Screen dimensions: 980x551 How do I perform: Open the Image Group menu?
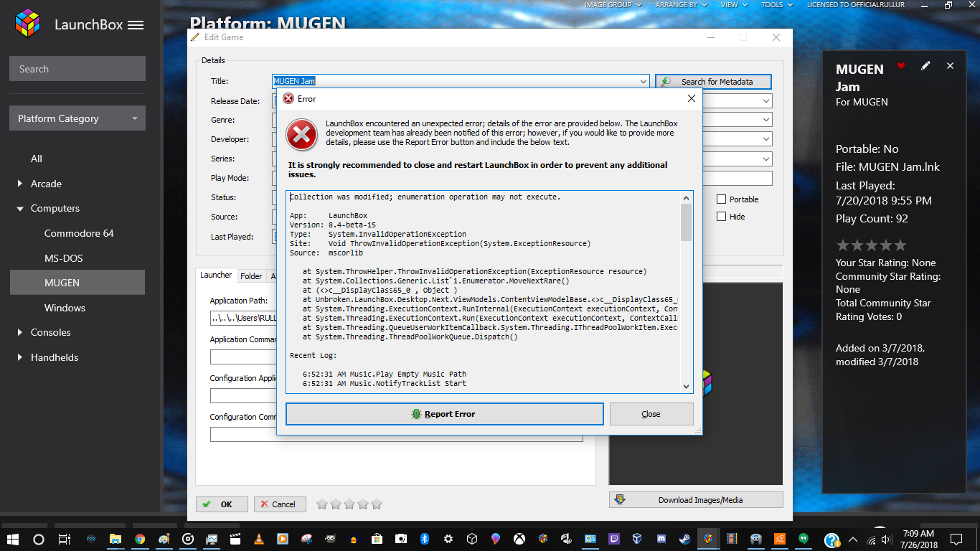pos(613,5)
